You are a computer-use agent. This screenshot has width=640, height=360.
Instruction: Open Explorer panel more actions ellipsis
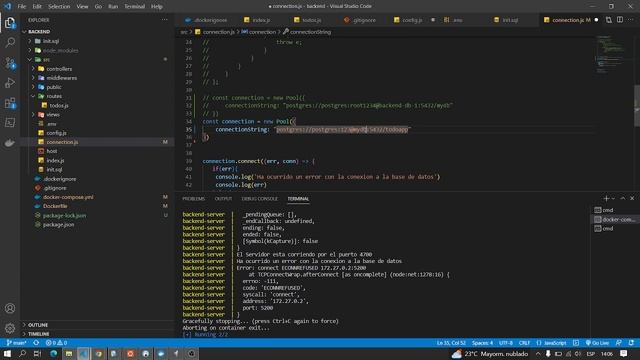click(164, 20)
